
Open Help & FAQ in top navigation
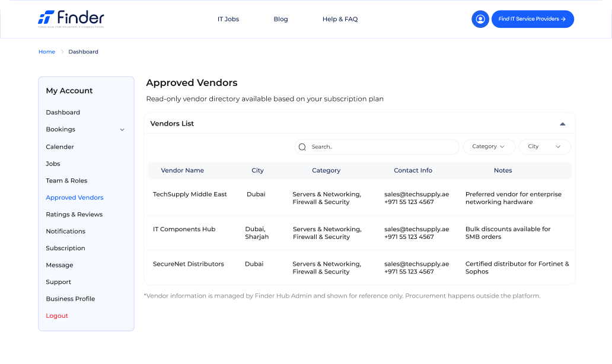click(340, 19)
